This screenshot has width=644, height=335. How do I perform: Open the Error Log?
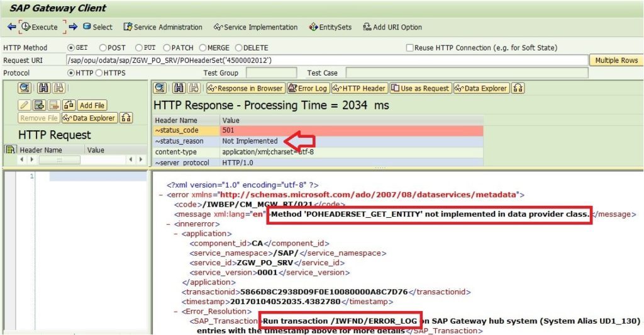pos(308,88)
